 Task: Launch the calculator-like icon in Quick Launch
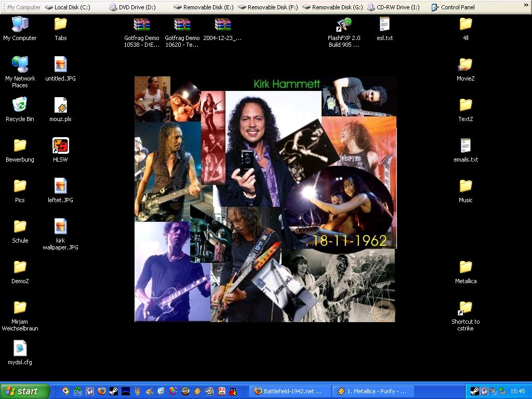coord(209,391)
